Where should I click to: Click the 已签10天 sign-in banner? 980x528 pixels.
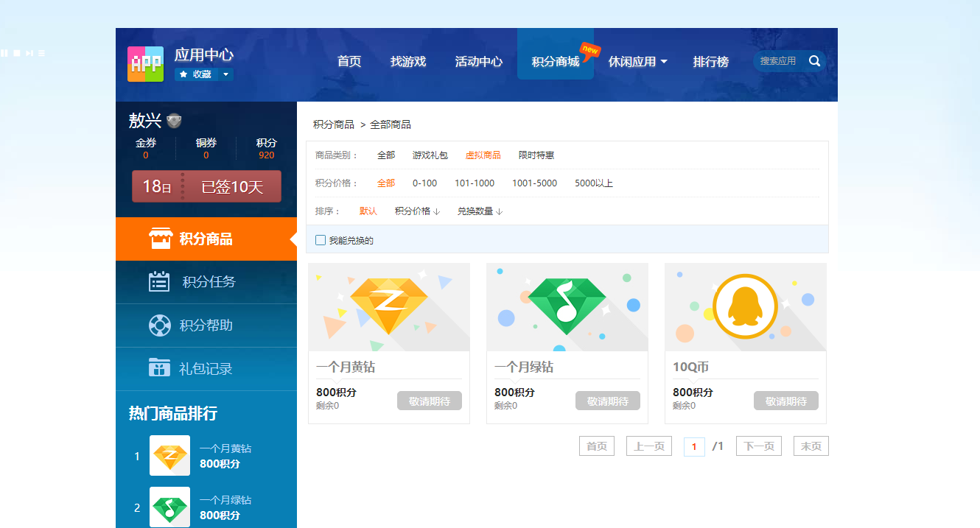pos(206,186)
